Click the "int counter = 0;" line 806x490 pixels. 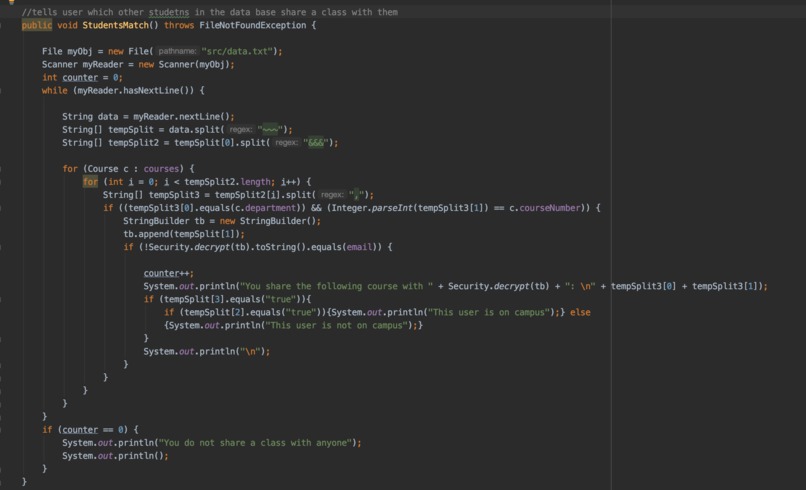(82, 78)
